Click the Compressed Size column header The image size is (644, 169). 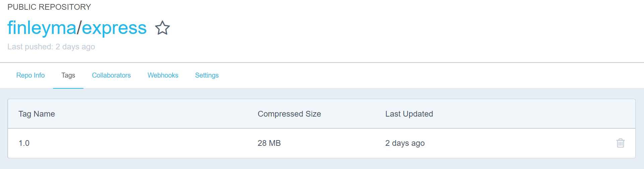pyautogui.click(x=289, y=114)
